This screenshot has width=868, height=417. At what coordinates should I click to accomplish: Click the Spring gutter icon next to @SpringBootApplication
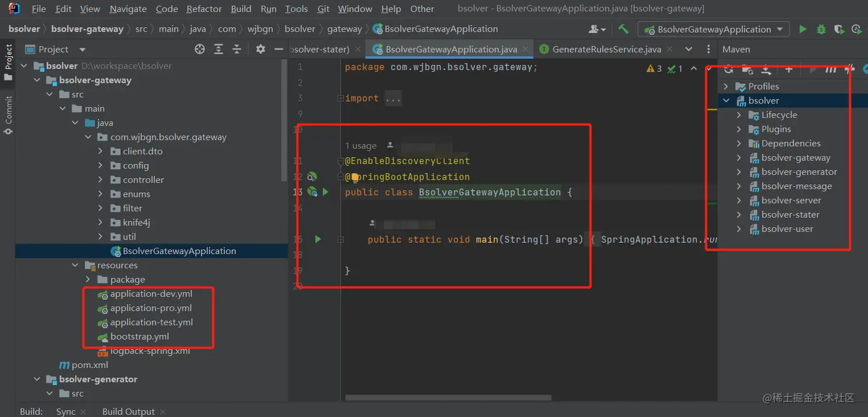coord(312,176)
